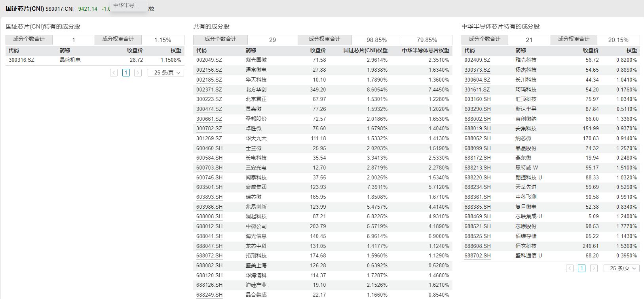Open stock link 688234.SH
This screenshot has height=299, width=644.
478,187
